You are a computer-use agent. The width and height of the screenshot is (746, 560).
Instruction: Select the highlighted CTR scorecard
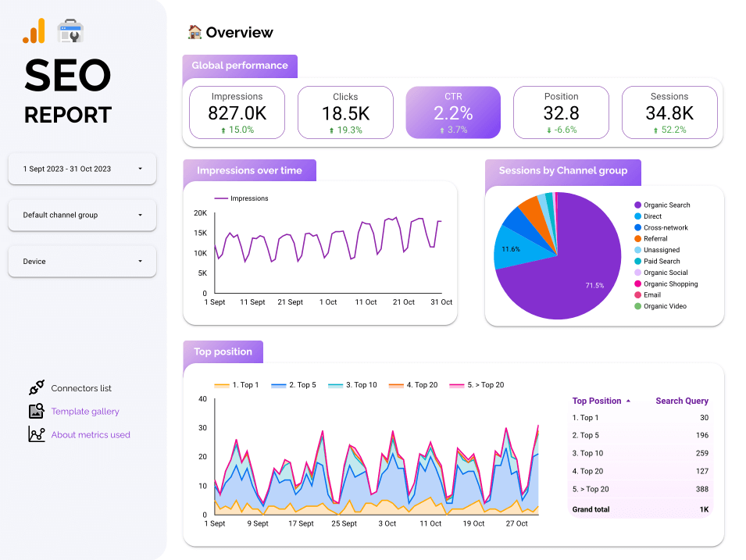(x=453, y=112)
